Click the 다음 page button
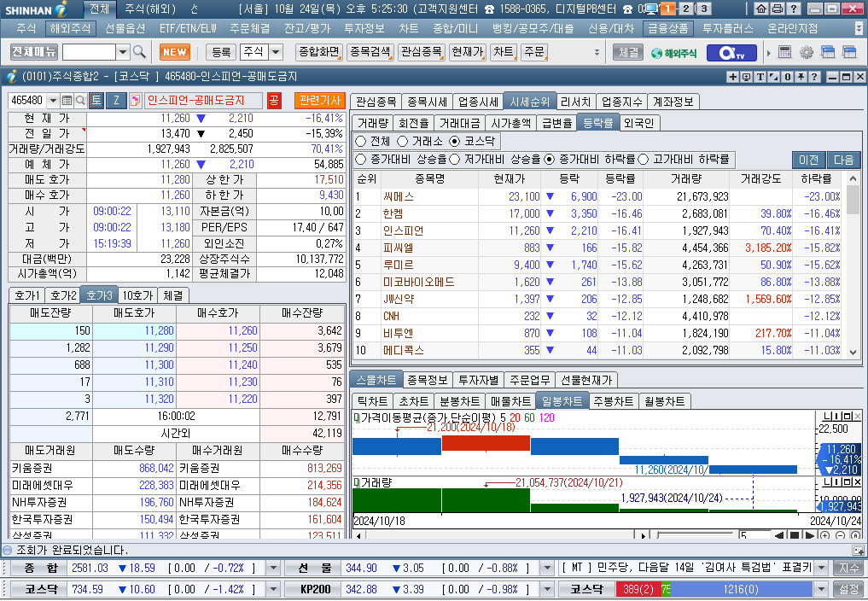The height and width of the screenshot is (601, 868). pyautogui.click(x=843, y=160)
